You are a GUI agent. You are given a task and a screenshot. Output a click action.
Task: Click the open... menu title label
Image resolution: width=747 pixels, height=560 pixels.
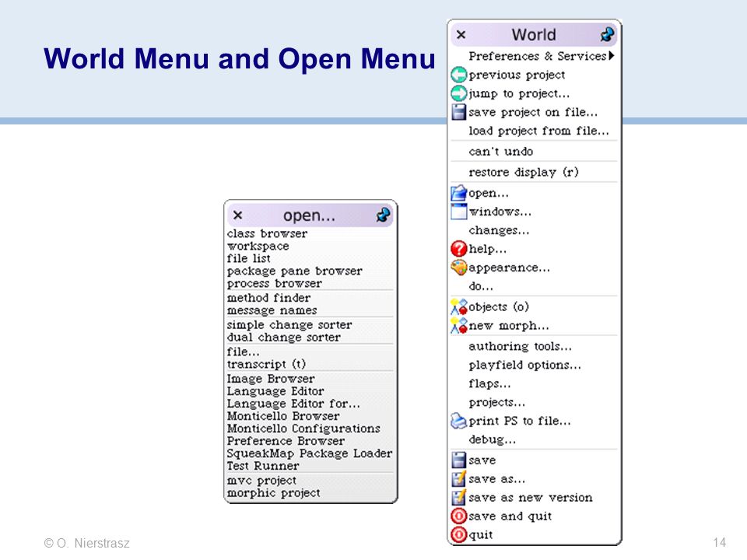(309, 215)
